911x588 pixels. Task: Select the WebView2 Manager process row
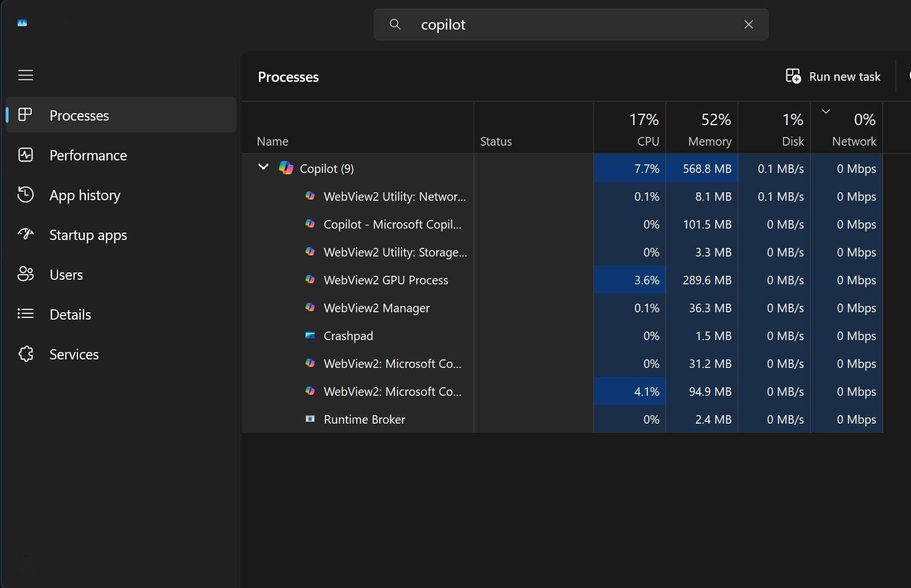pos(562,308)
